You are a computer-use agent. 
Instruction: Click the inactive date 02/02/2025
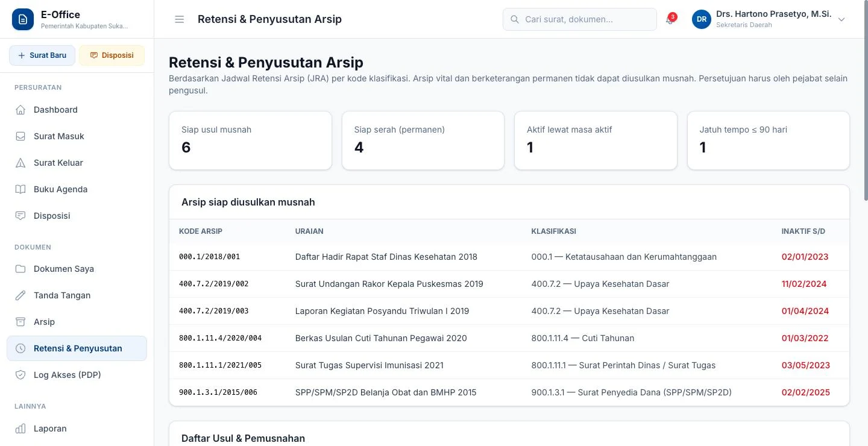click(806, 392)
